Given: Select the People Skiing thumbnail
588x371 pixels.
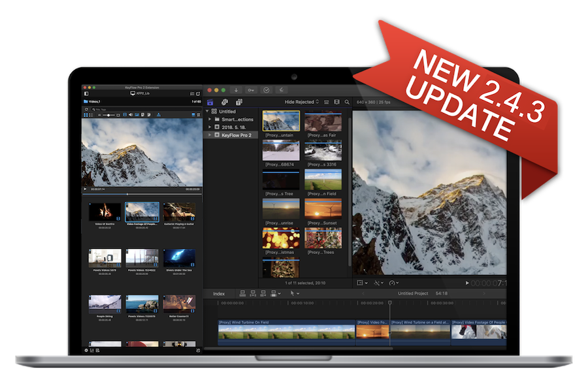Looking at the screenshot, I should pyautogui.click(x=105, y=304).
